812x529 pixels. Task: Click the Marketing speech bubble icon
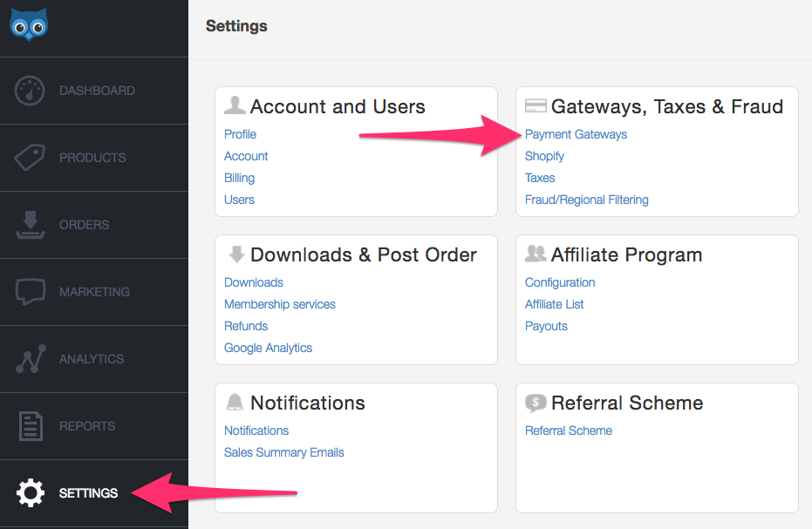31,292
